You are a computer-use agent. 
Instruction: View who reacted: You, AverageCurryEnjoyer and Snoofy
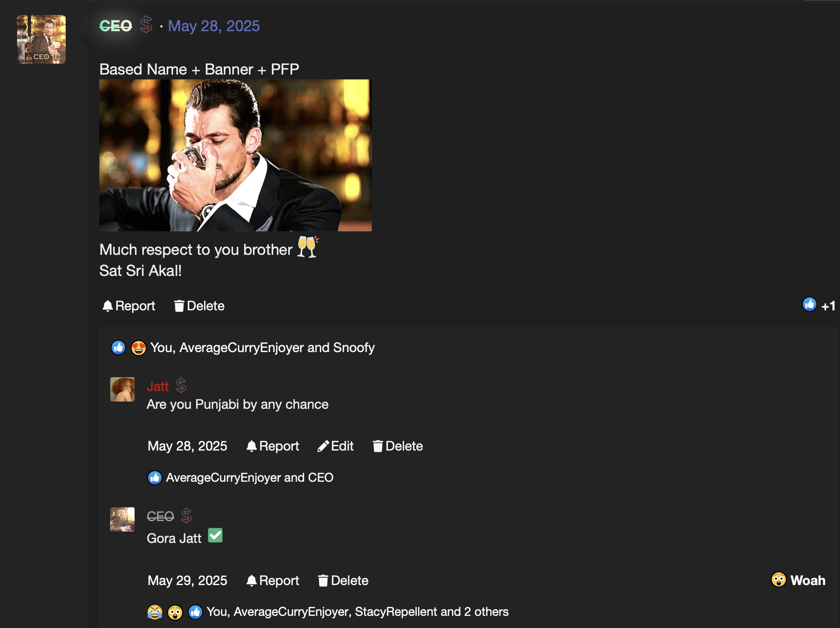pyautogui.click(x=262, y=348)
